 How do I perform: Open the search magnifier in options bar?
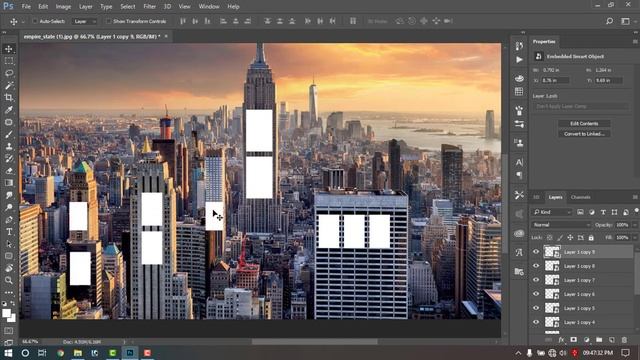[609, 21]
